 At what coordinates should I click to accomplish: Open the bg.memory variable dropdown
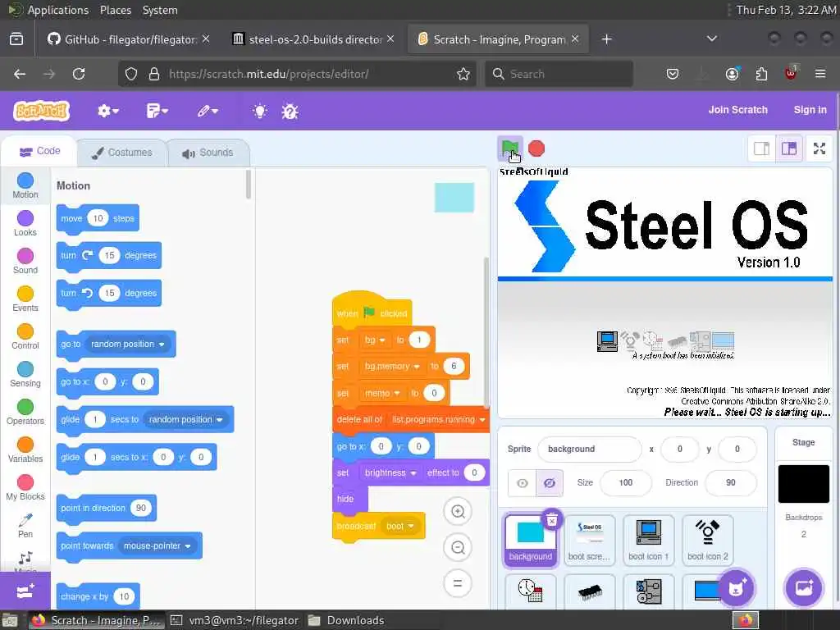tap(391, 367)
